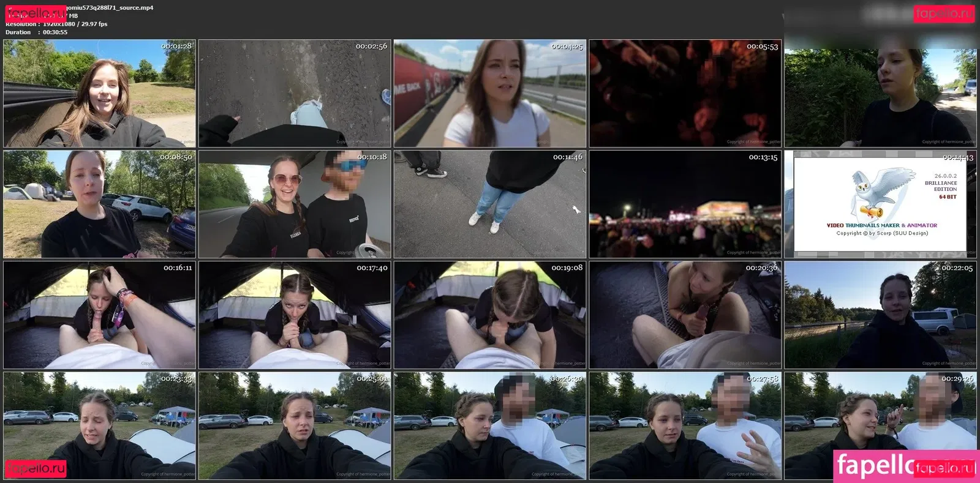This screenshot has height=483, width=980.
Task: Select the sunglasses selfie frame at 00:10:18
Action: (295, 204)
